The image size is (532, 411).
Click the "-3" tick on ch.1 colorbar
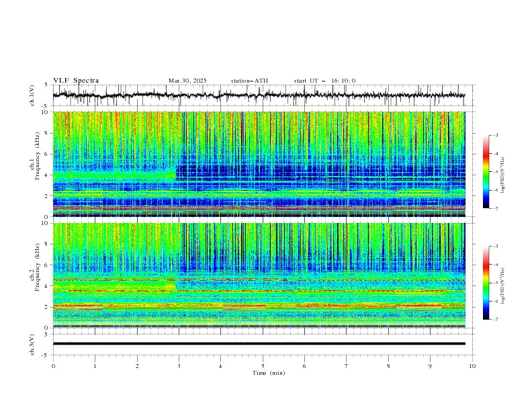[496, 135]
